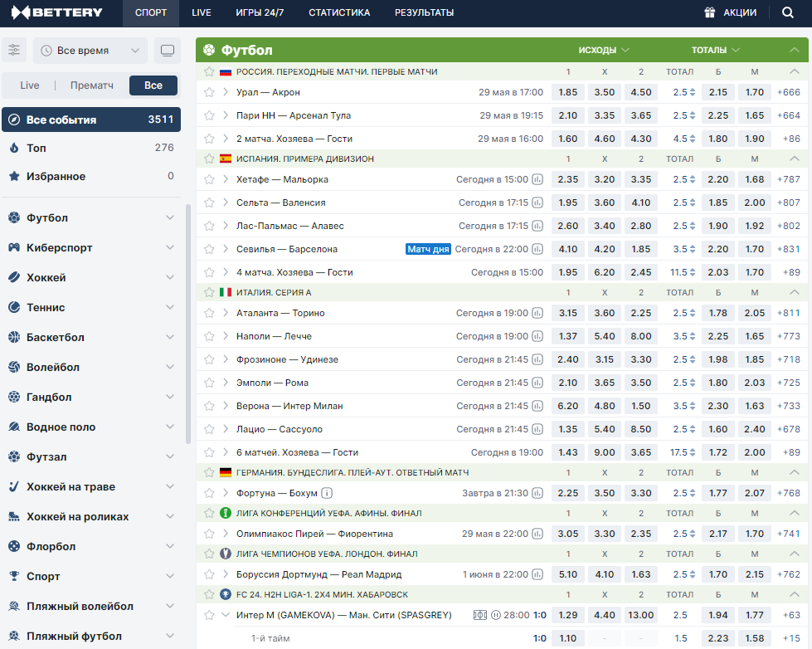This screenshot has width=812, height=649.
Task: Open the search magnifier icon
Action: pyautogui.click(x=788, y=12)
